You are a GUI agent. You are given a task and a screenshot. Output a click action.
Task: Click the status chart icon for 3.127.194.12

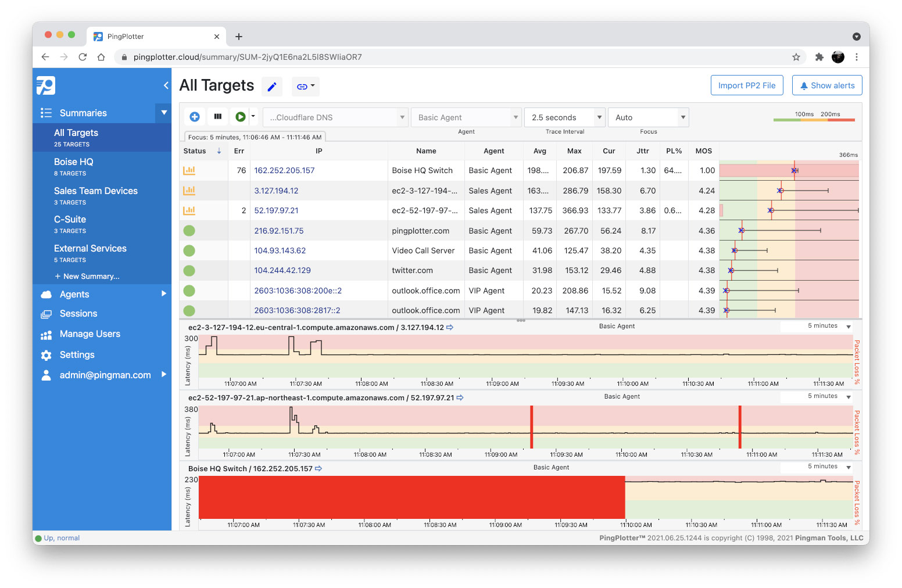(189, 191)
